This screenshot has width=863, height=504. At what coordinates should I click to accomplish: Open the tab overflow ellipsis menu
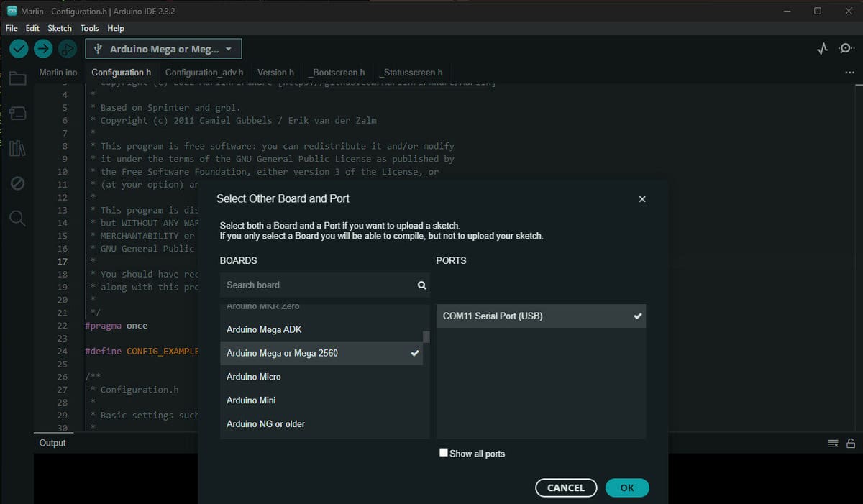[x=850, y=73]
